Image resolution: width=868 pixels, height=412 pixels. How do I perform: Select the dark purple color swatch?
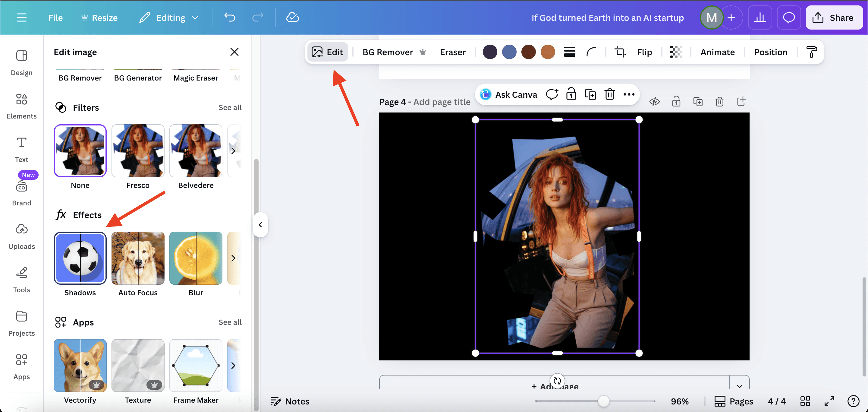489,52
